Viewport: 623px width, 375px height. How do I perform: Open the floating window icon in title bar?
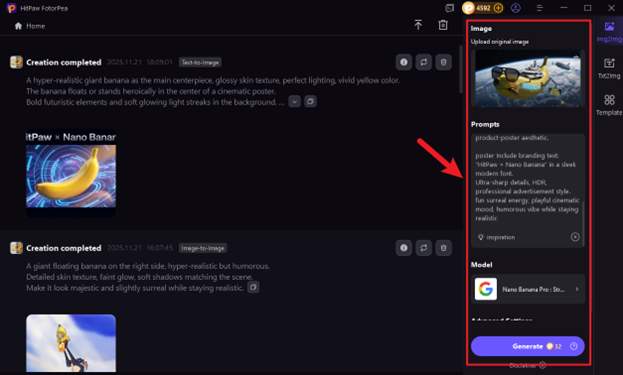click(449, 8)
